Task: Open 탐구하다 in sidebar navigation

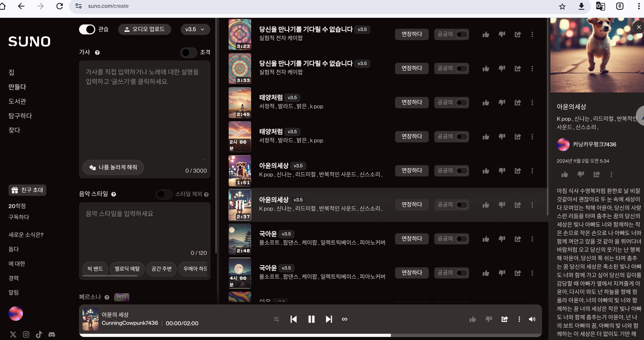Action: (20, 116)
